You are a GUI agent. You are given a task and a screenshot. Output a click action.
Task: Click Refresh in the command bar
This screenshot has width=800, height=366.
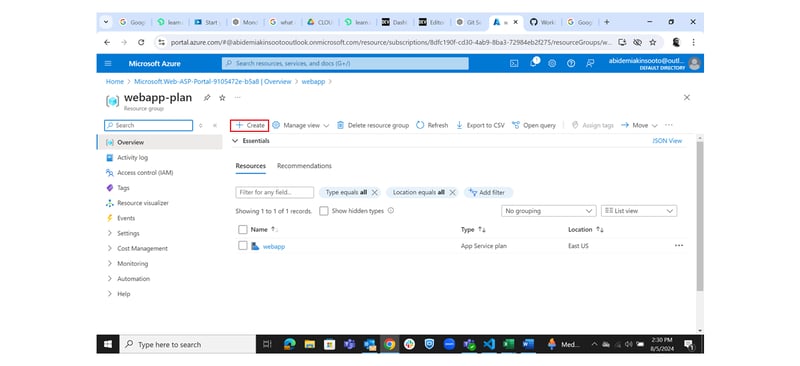[432, 125]
